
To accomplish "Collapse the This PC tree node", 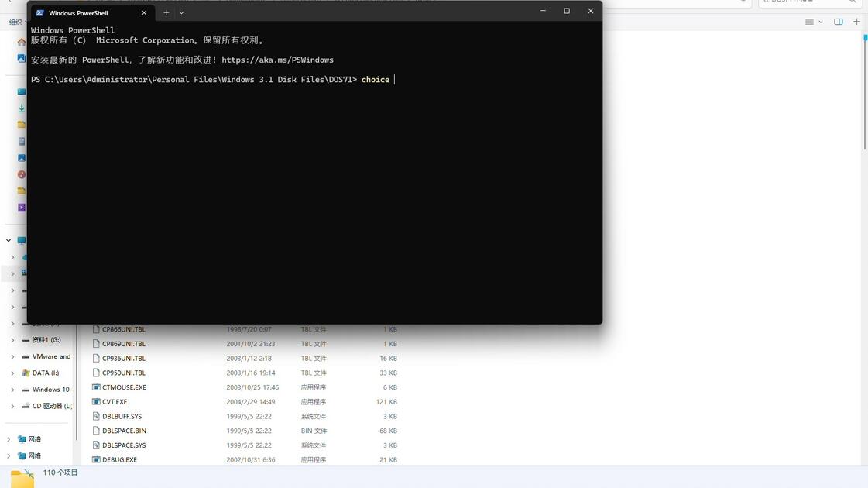I will pyautogui.click(x=9, y=240).
